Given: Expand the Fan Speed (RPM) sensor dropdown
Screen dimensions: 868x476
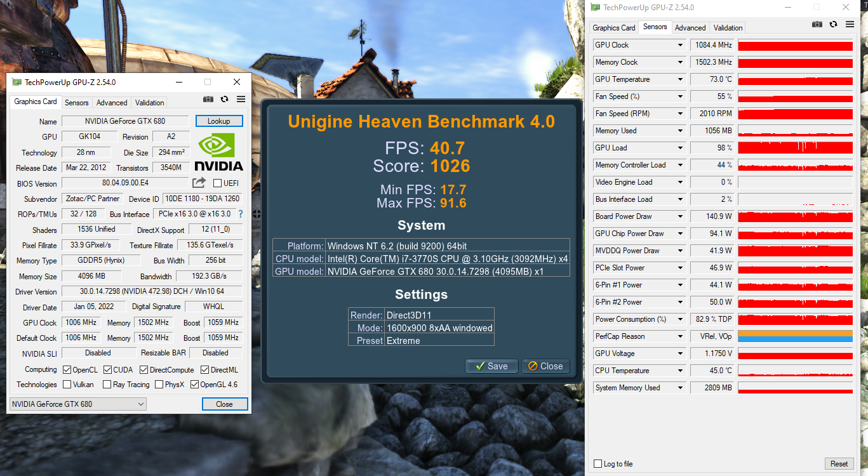Looking at the screenshot, I should [x=681, y=114].
